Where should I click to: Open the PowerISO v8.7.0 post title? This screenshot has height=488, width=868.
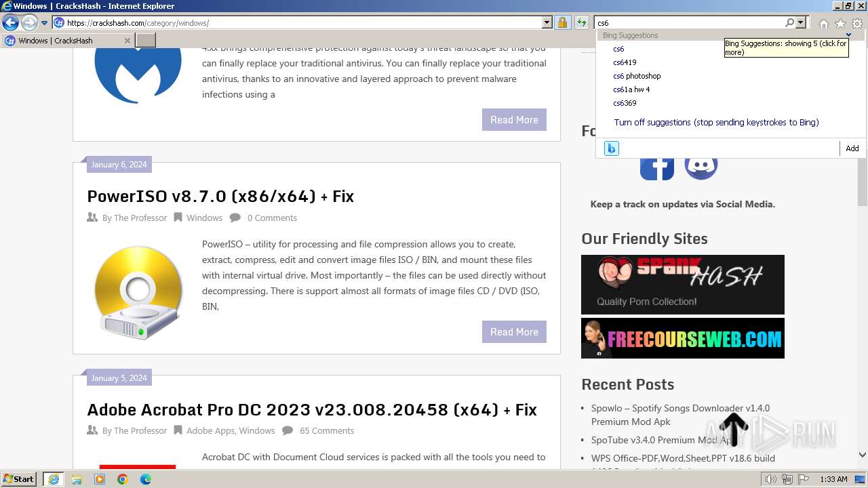pyautogui.click(x=220, y=197)
